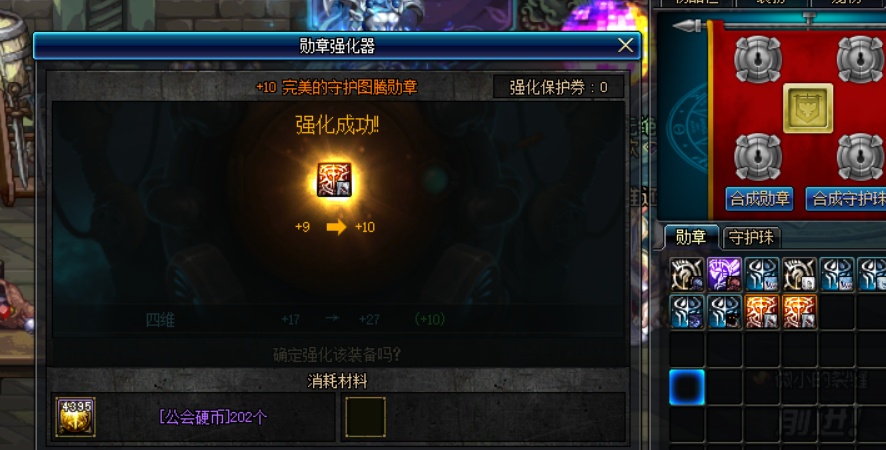Select the highlighted blue empty inventory slot
The image size is (886, 450).
687,387
